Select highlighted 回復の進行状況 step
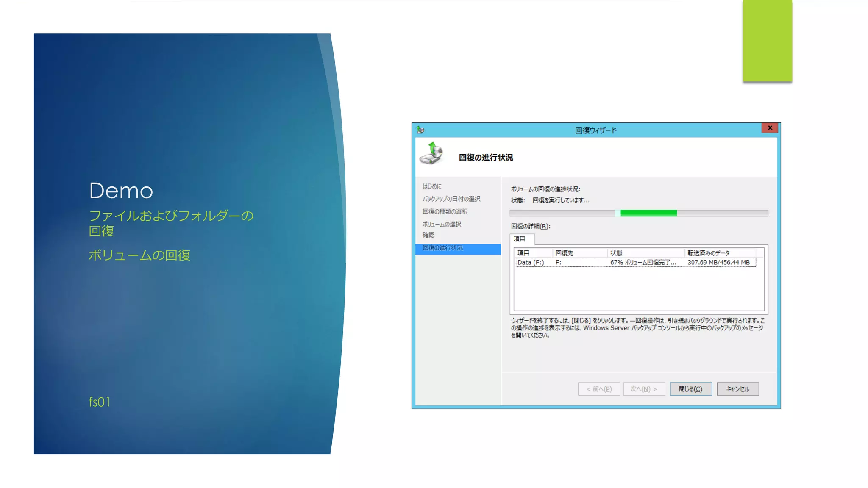The height and width of the screenshot is (488, 868). [x=458, y=248]
